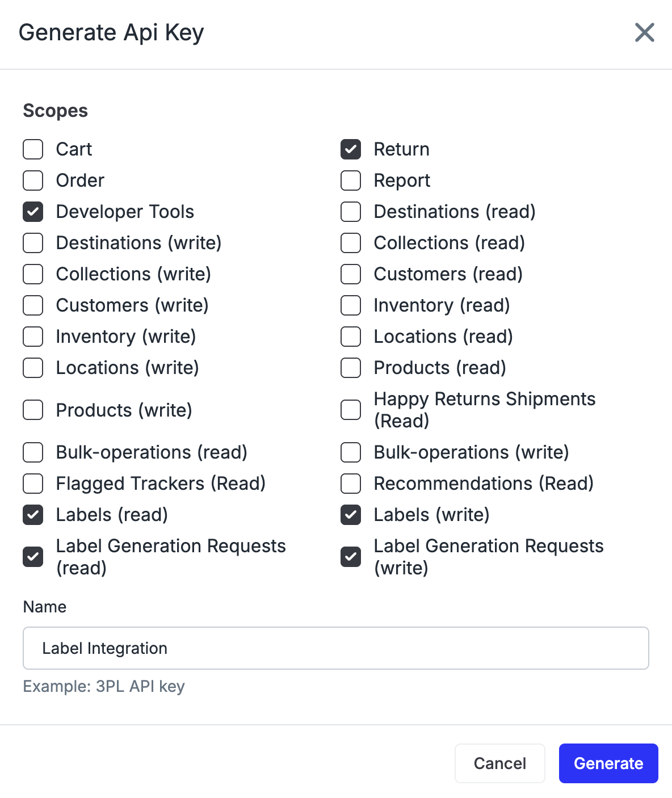The width and height of the screenshot is (672, 798).
Task: Untick Labels (write) checkbox
Action: [x=351, y=515]
